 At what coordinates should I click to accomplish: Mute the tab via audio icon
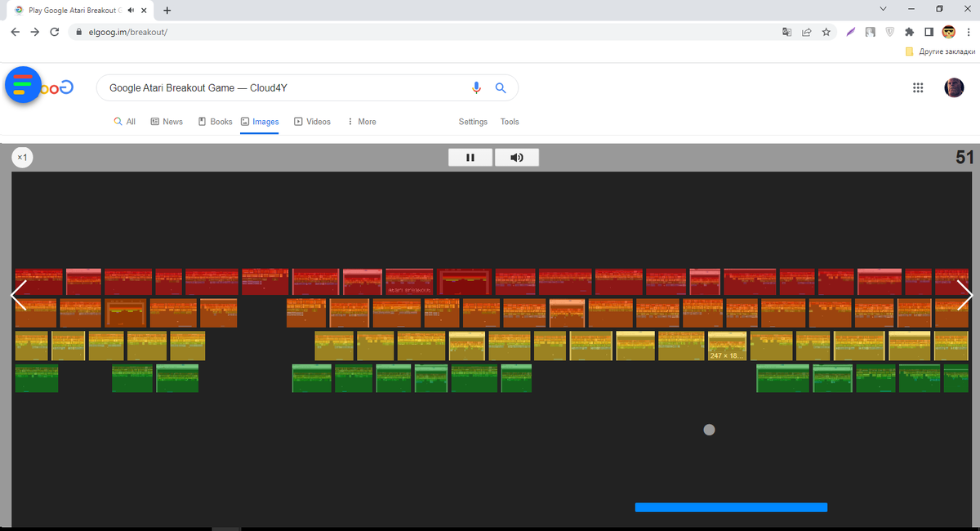pyautogui.click(x=131, y=11)
